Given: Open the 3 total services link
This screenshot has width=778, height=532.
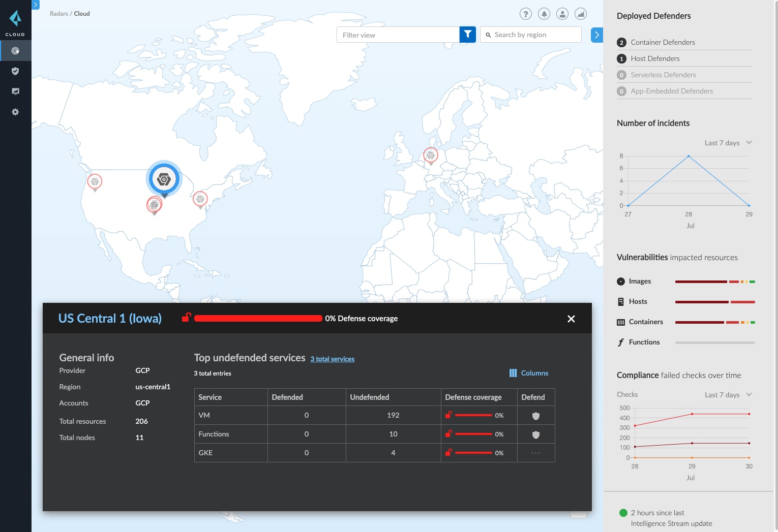Looking at the screenshot, I should [333, 359].
